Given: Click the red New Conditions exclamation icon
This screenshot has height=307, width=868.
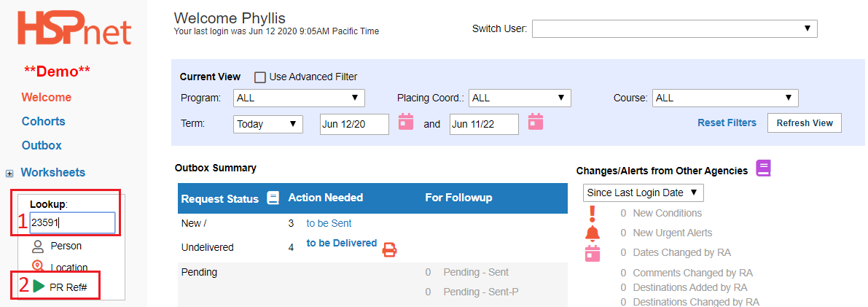Looking at the screenshot, I should pyautogui.click(x=593, y=213).
